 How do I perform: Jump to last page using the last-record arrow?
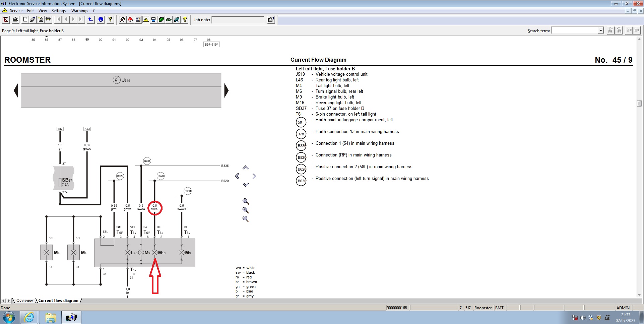[81, 19]
